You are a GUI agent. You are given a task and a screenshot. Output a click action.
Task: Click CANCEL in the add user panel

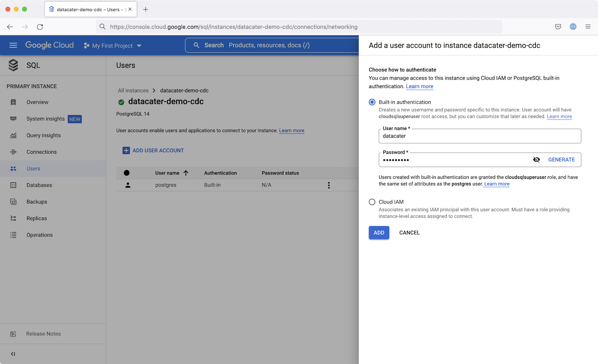coord(409,233)
